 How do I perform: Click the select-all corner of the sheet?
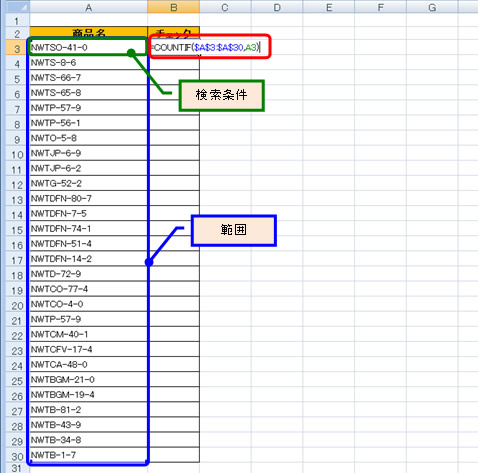click(x=17, y=7)
